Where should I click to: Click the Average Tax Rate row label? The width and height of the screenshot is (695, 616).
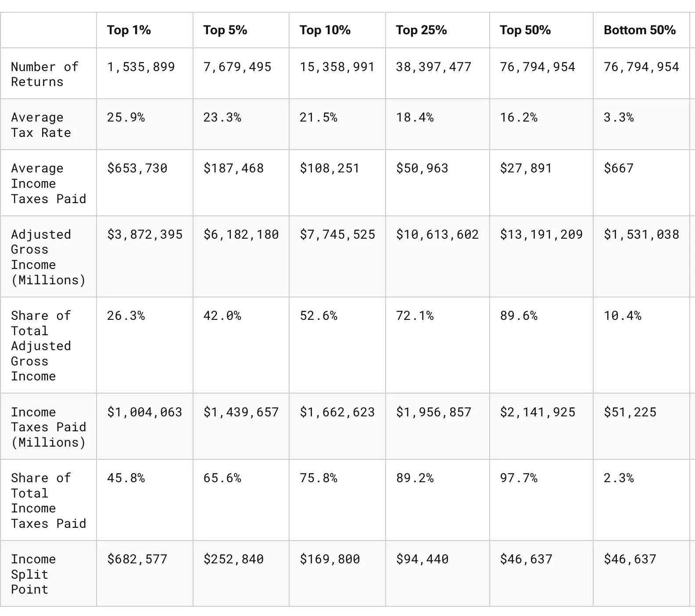point(41,125)
